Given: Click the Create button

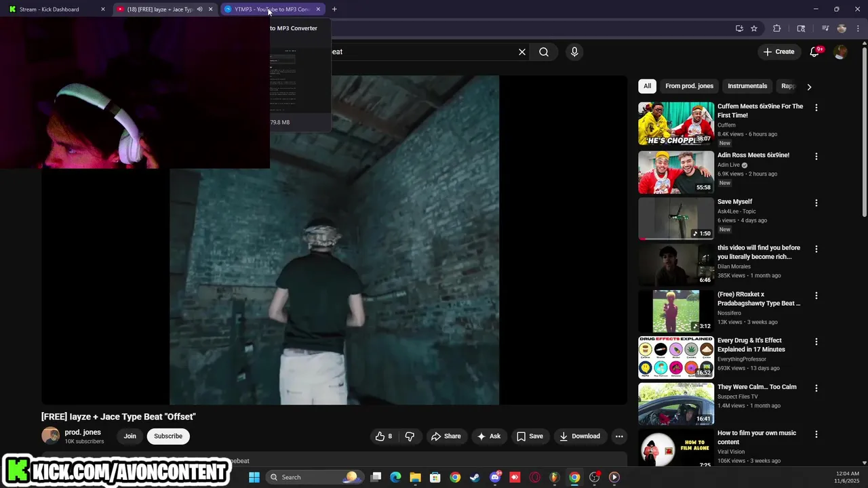Looking at the screenshot, I should (778, 52).
